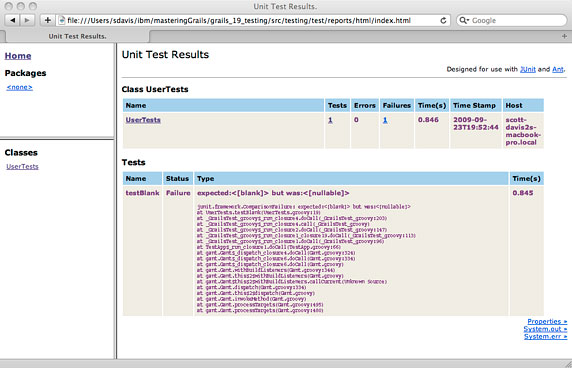Screen dimensions: 572x368
Task: Open the UserTests link in results table
Action: pyautogui.click(x=143, y=120)
